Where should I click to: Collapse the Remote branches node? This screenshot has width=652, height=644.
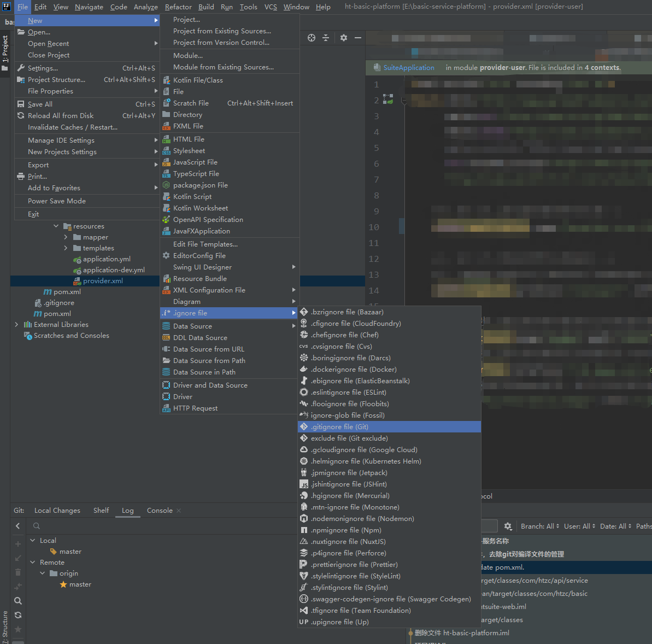click(33, 562)
